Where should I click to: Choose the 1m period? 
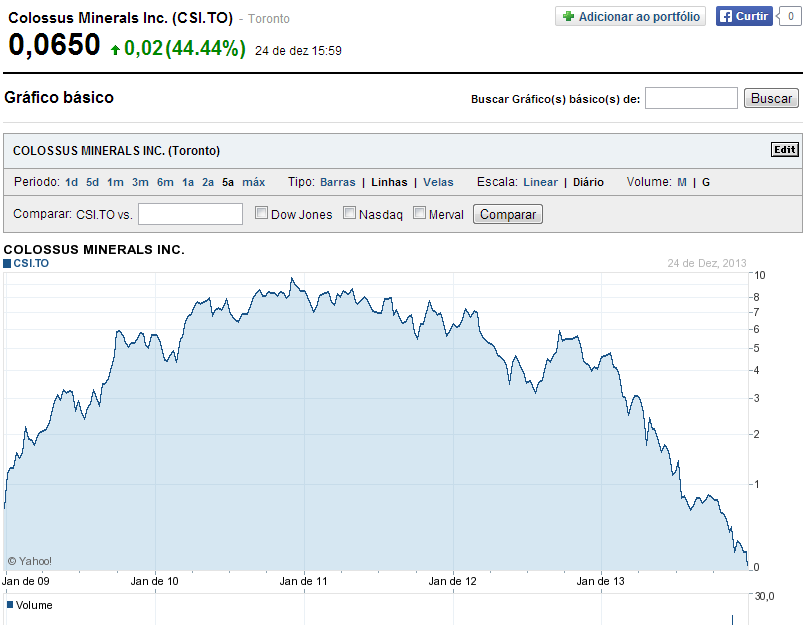coord(115,182)
